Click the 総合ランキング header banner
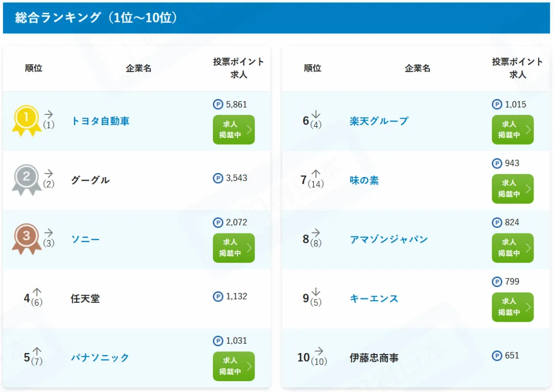The height and width of the screenshot is (392, 554). pos(276,17)
